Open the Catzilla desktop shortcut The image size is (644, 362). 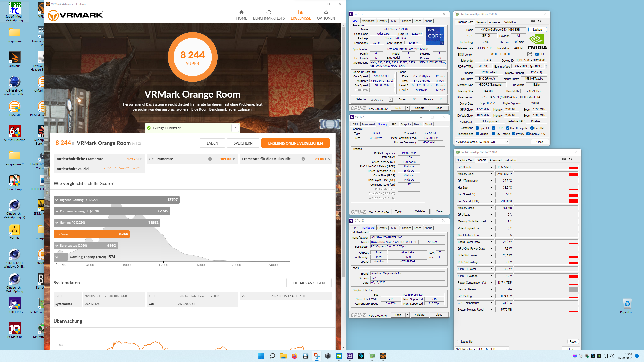coord(14,232)
